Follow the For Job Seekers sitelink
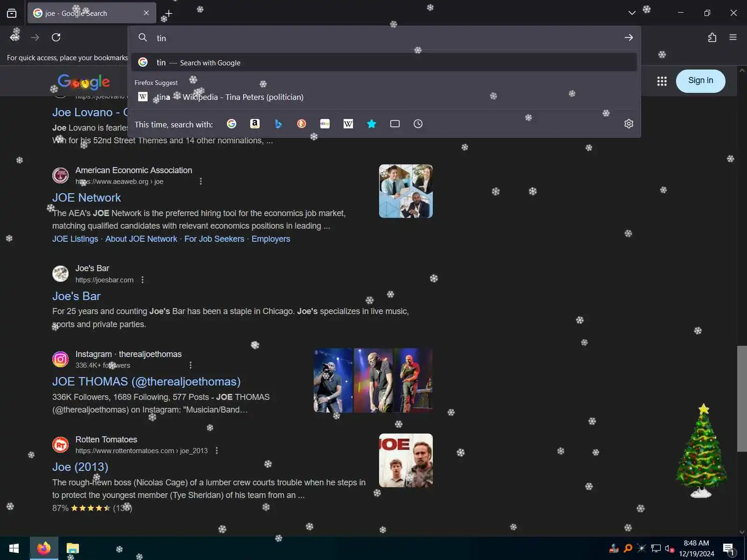Viewport: 747px width, 560px height. tap(214, 239)
